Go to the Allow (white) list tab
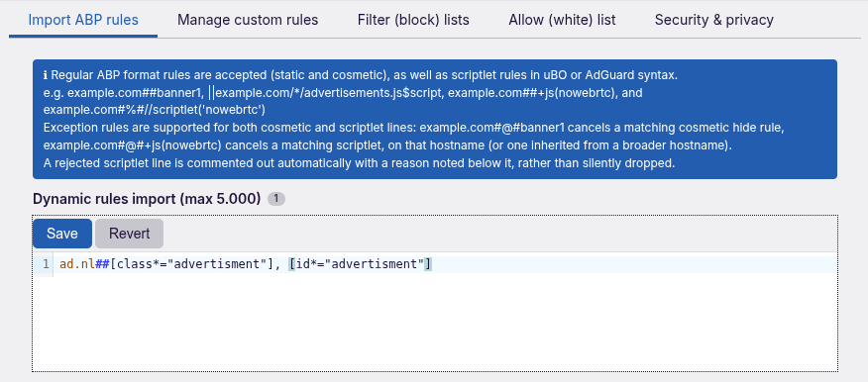The height and width of the screenshot is (382, 868). (562, 21)
